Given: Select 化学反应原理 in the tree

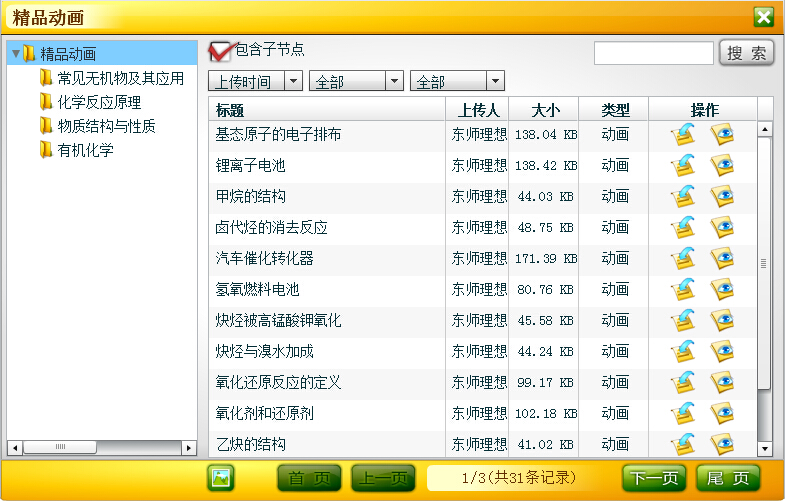Looking at the screenshot, I should [99, 102].
